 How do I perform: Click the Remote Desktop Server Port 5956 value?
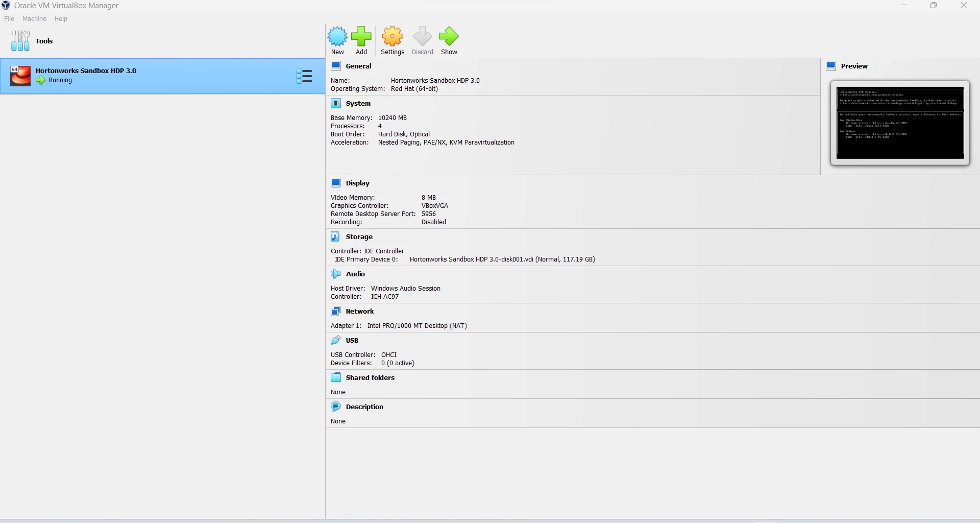[x=429, y=214]
